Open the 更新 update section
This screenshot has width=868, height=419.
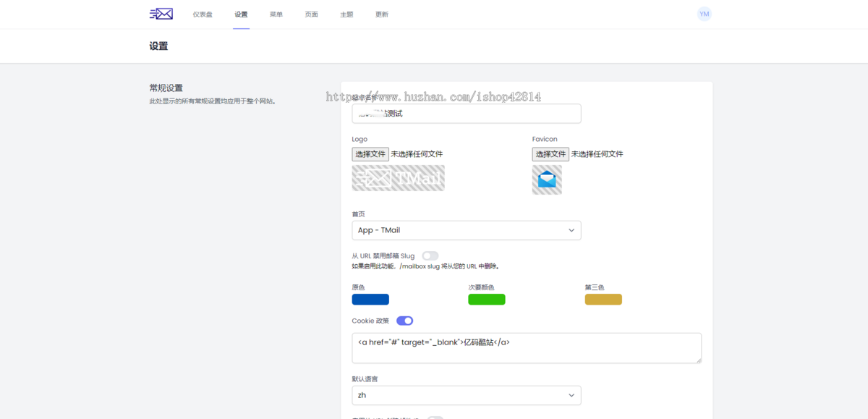382,14
